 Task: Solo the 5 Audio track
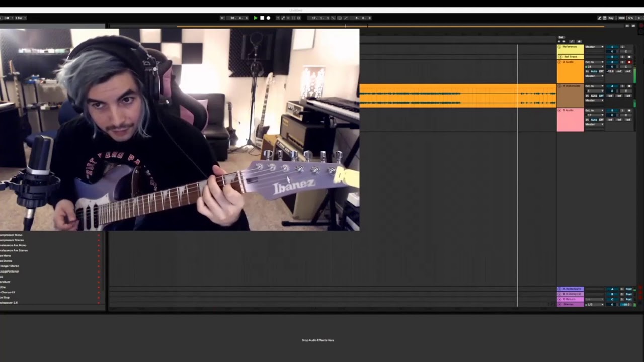click(x=622, y=110)
